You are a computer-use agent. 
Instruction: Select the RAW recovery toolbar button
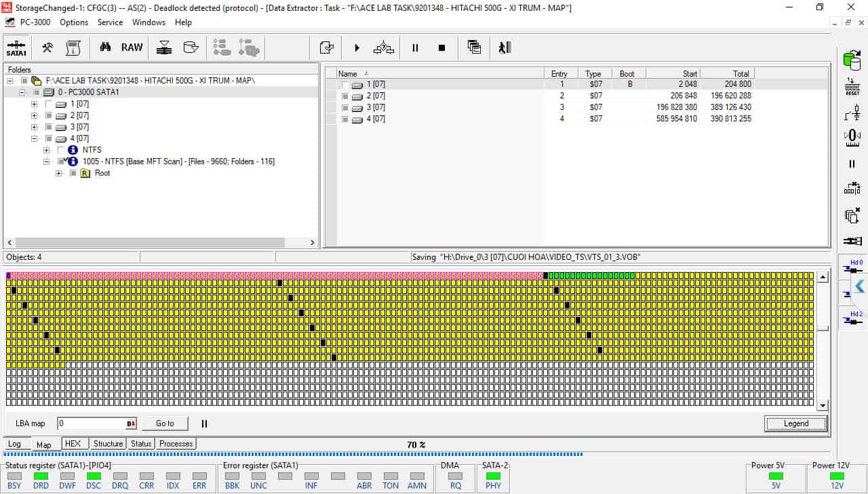tap(132, 47)
